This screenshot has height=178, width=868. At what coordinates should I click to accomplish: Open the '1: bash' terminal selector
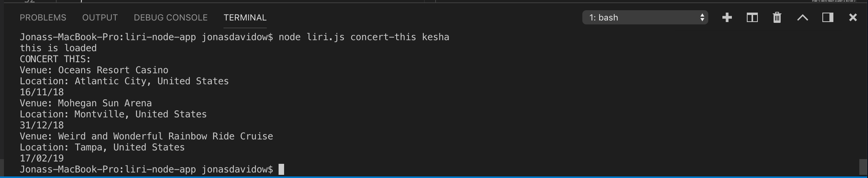click(x=645, y=17)
